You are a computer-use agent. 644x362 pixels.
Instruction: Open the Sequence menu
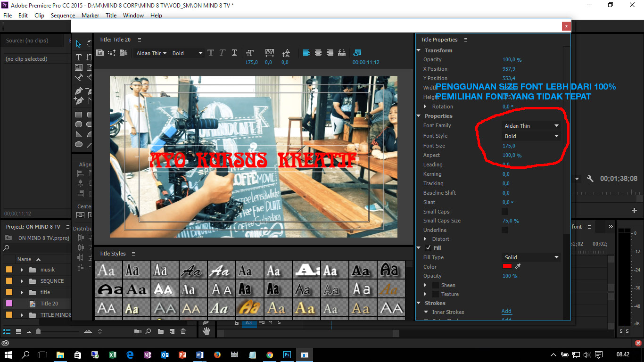pyautogui.click(x=62, y=15)
